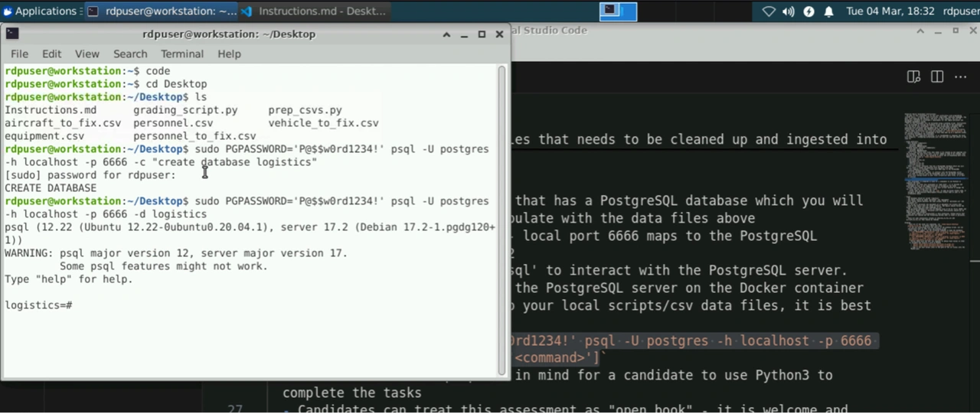Click prep_csvs.py in terminal listing
The image size is (980, 414).
pos(305,110)
